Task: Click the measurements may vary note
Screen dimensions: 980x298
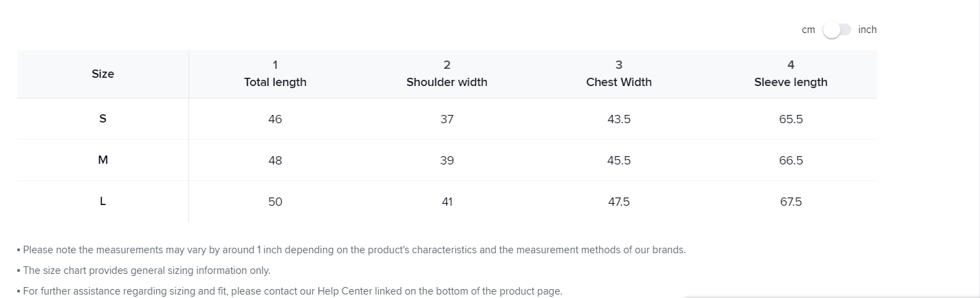Action: [x=353, y=250]
